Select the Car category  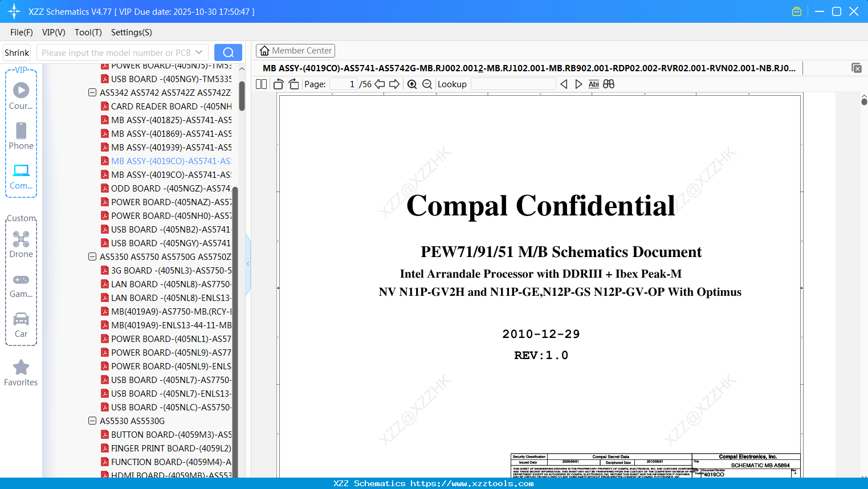pyautogui.click(x=21, y=325)
